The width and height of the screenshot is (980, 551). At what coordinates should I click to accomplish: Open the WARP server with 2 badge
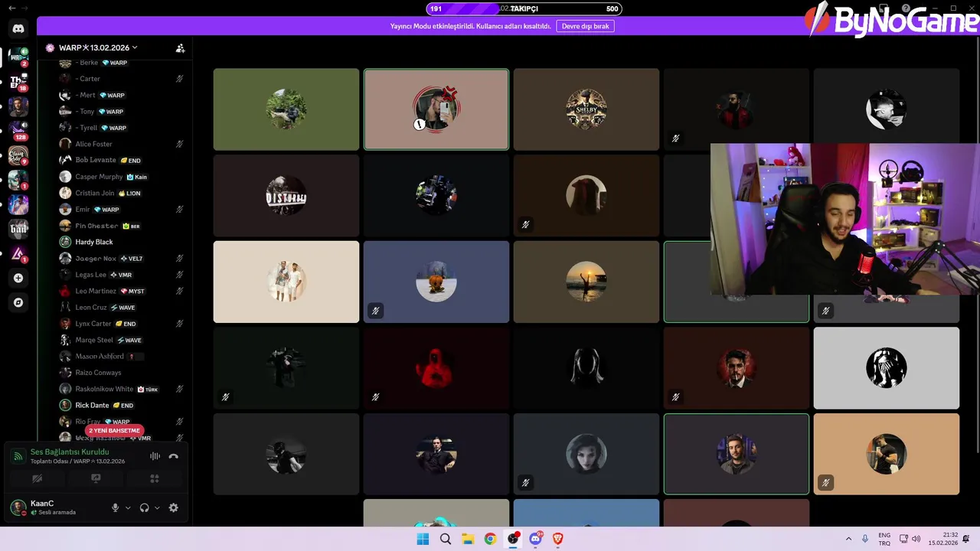(18, 57)
